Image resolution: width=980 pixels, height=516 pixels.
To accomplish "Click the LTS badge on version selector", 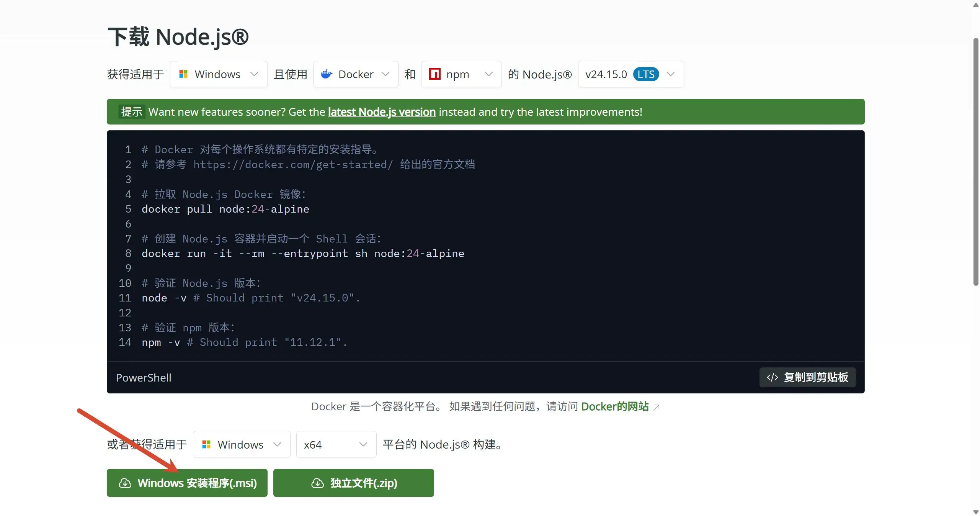I will (x=646, y=74).
